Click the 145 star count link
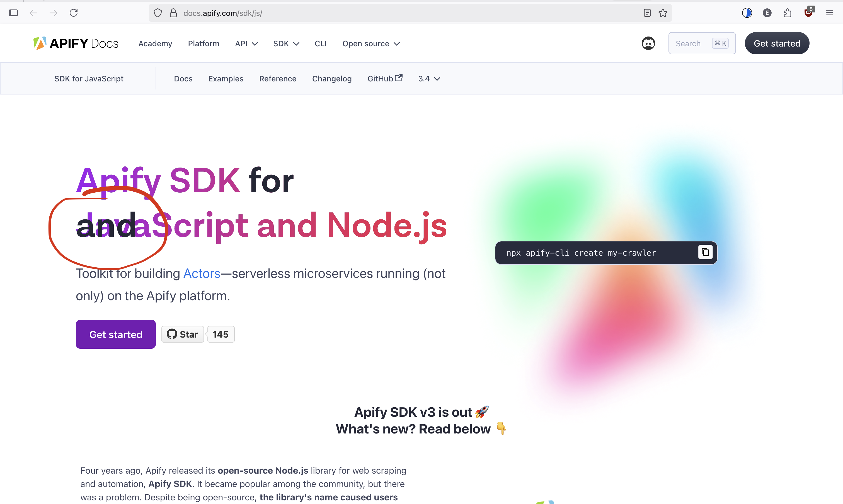Viewport: 843px width, 504px height. pyautogui.click(x=221, y=334)
